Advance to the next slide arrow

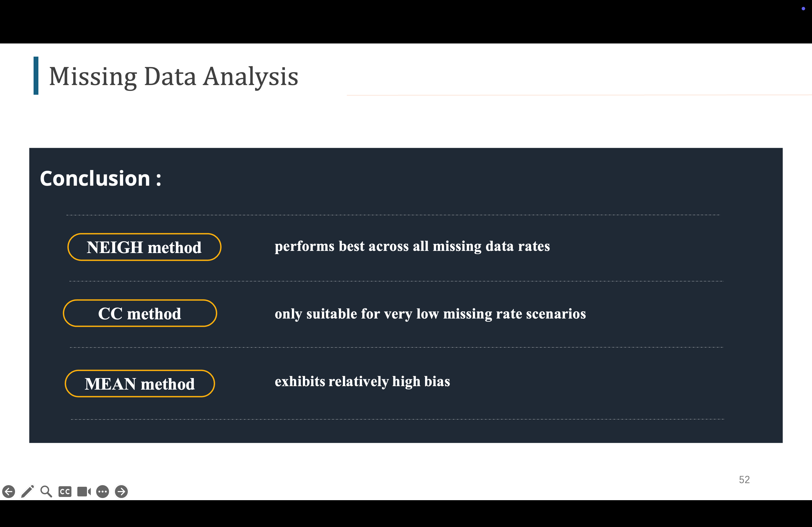[x=121, y=492]
